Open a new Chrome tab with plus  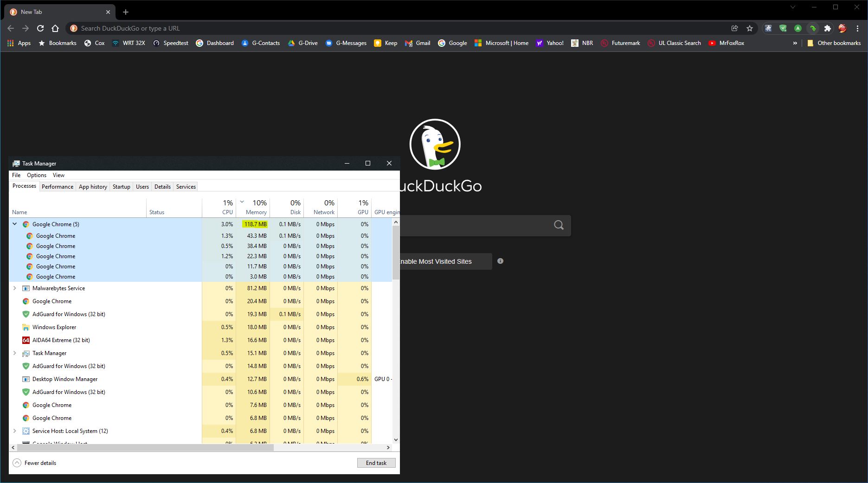click(126, 12)
